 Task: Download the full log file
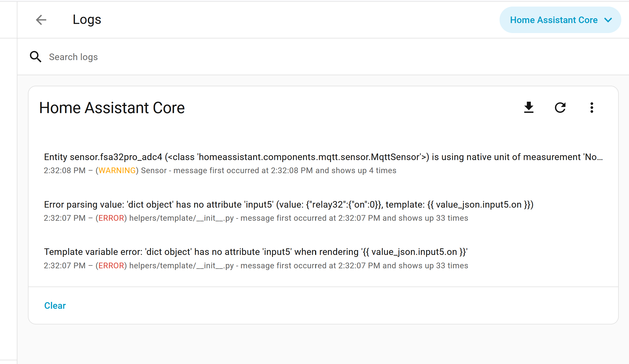[529, 108]
